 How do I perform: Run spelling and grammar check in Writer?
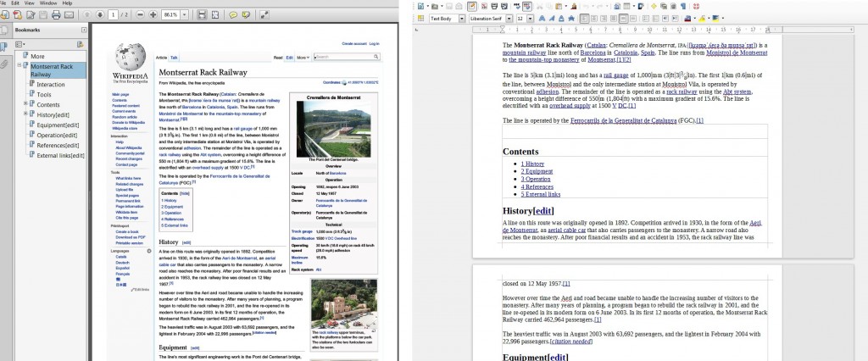click(x=517, y=6)
